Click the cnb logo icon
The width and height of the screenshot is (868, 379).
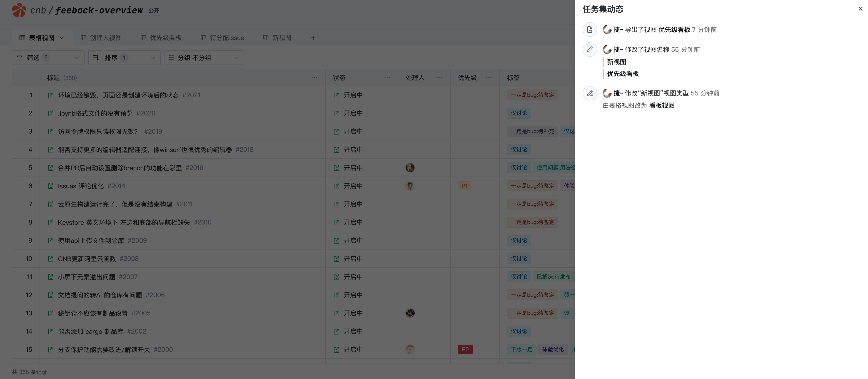coord(19,10)
